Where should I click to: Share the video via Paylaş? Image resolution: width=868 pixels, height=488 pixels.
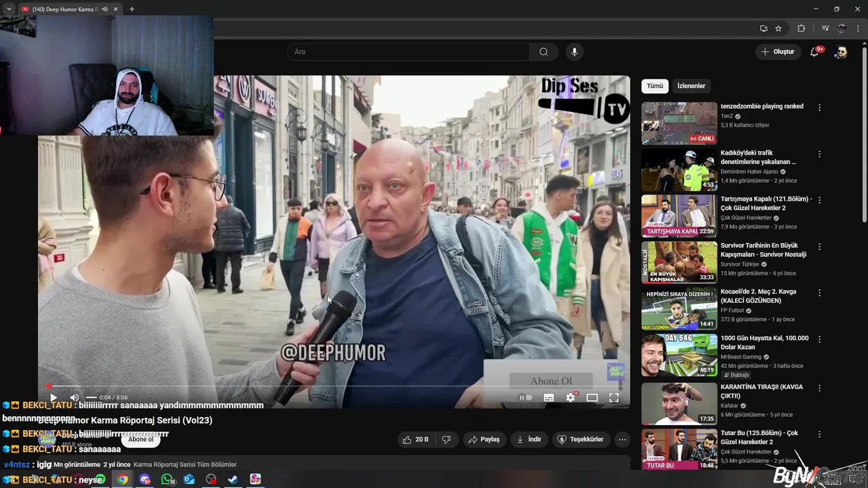(x=484, y=439)
